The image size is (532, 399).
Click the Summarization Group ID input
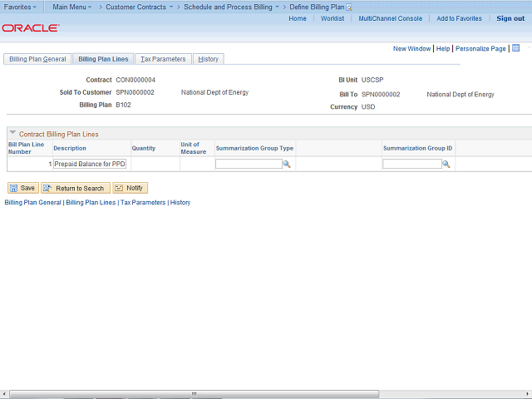point(412,165)
